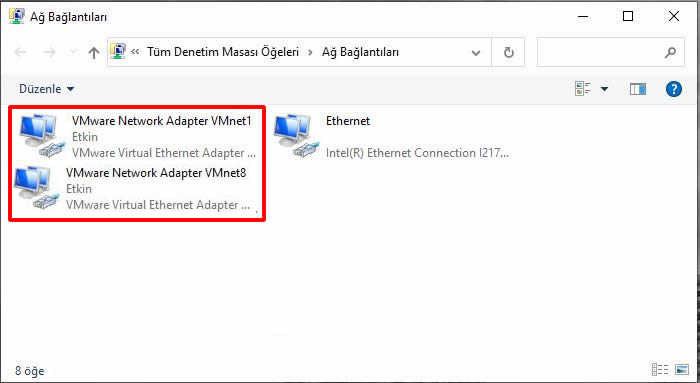Expand the address bar history dropdown

pos(476,53)
